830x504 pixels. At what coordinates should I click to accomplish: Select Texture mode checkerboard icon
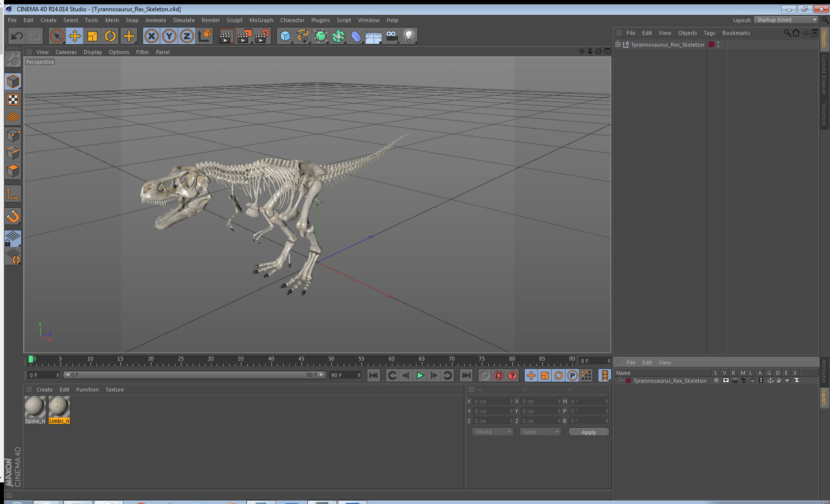13,100
